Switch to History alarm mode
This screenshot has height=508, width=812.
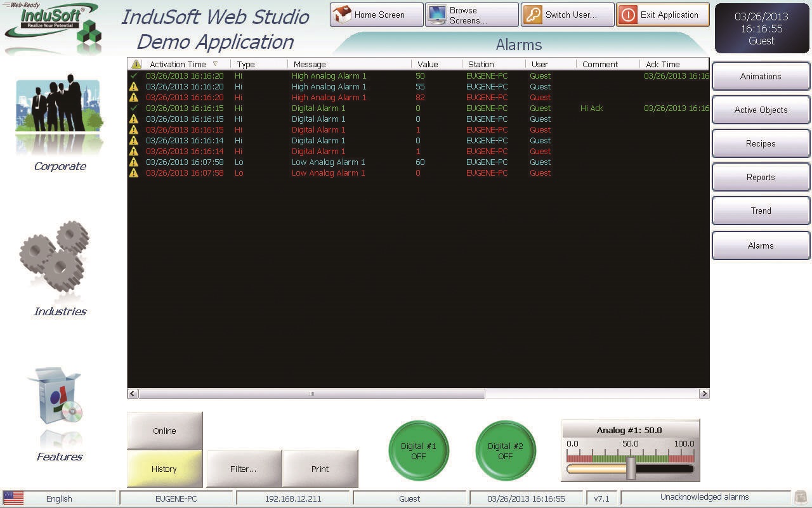coord(165,469)
